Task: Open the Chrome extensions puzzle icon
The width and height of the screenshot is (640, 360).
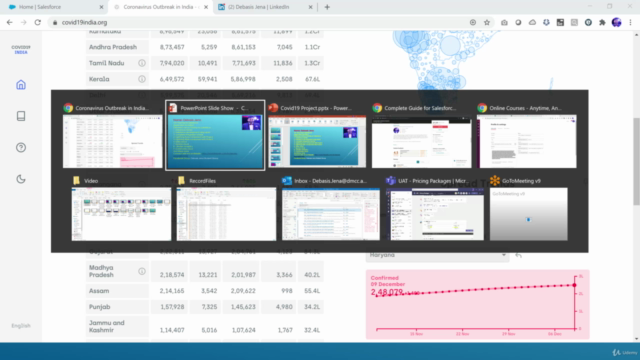Action: click(x=602, y=22)
